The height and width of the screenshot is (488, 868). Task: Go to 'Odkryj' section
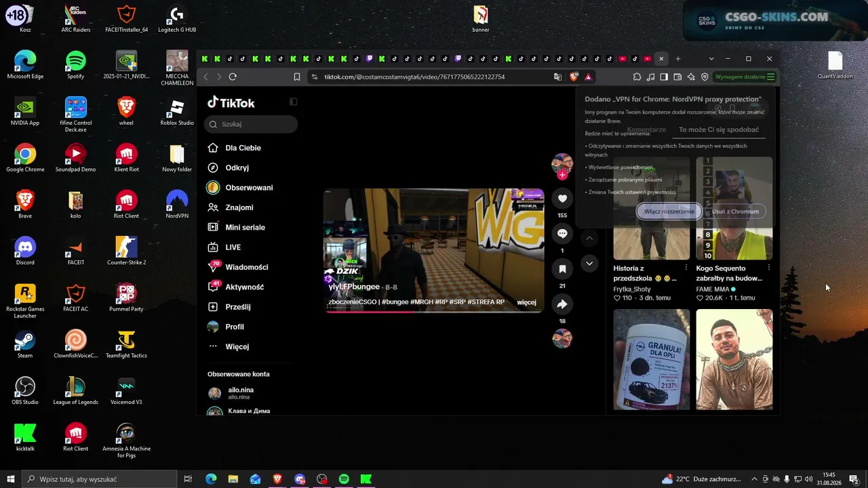229,167
